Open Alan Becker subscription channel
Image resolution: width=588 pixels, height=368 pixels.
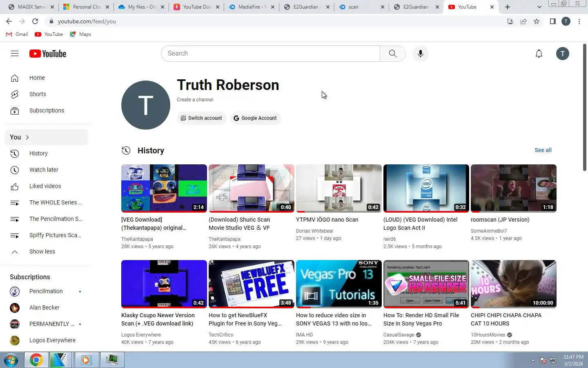[x=46, y=307]
